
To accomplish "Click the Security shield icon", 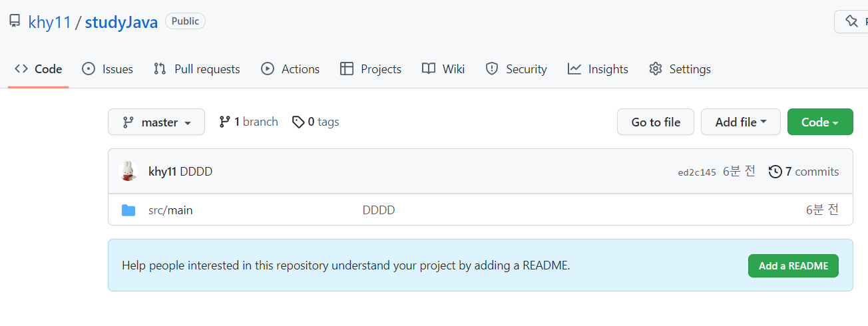I will 492,69.
